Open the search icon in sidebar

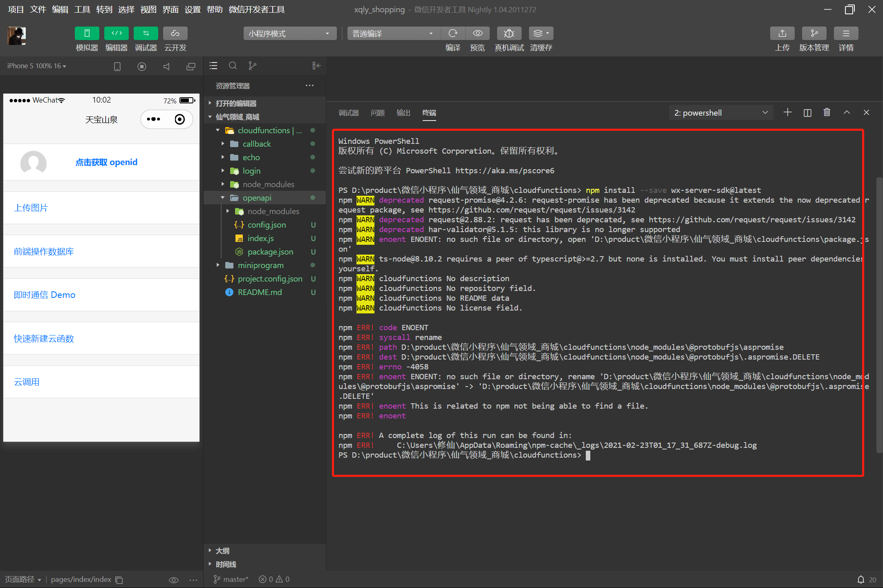pos(233,66)
